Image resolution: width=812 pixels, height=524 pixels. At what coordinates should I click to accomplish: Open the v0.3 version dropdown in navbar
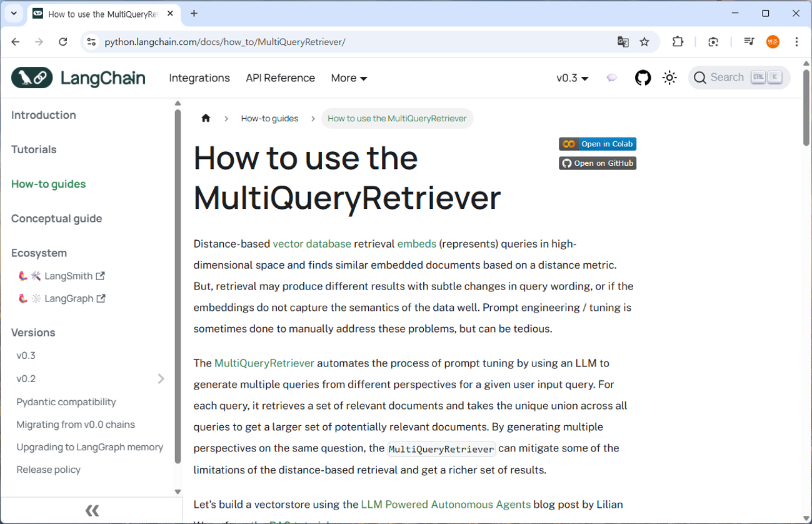pyautogui.click(x=572, y=78)
